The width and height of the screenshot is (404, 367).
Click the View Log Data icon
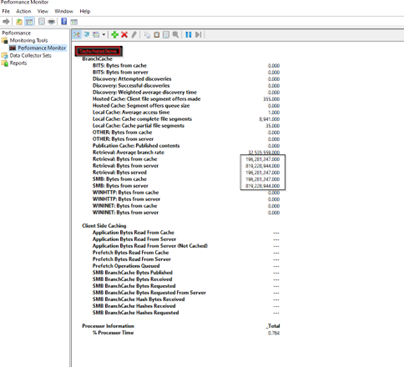tap(87, 34)
